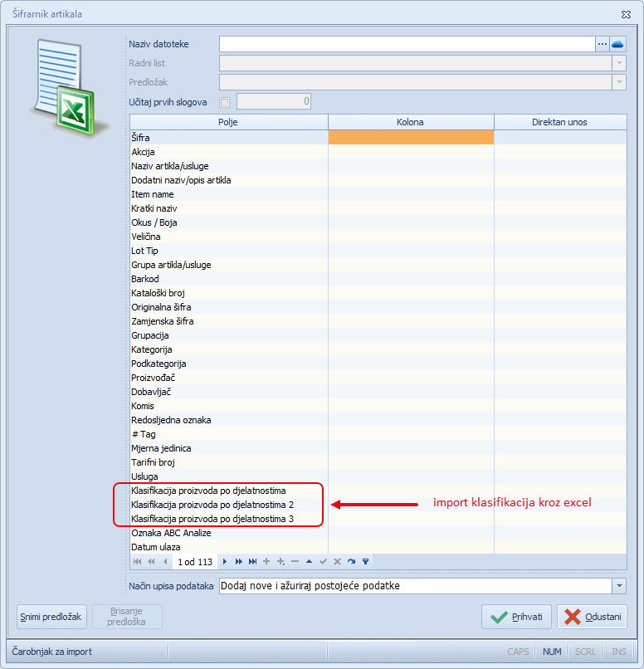
Task: Open file browser with the ellipsis button
Action: point(603,44)
